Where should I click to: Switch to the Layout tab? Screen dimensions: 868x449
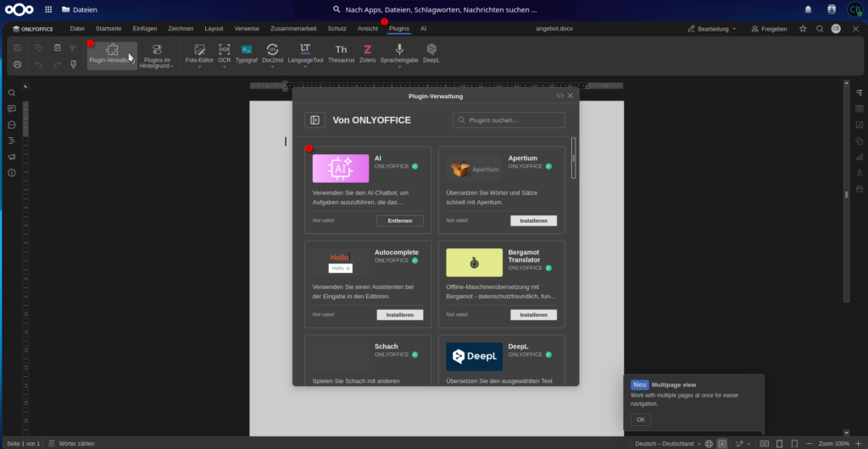coord(214,29)
